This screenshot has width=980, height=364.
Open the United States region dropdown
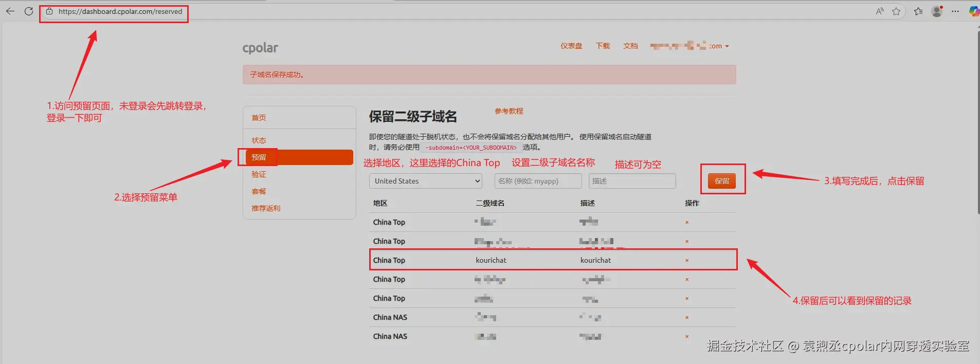tap(426, 181)
